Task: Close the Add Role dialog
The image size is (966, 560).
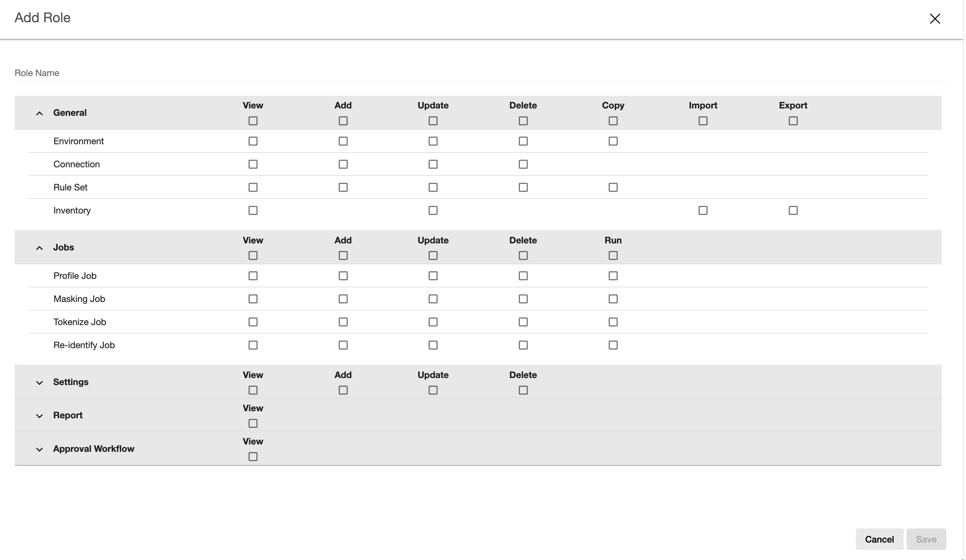Action: (934, 18)
